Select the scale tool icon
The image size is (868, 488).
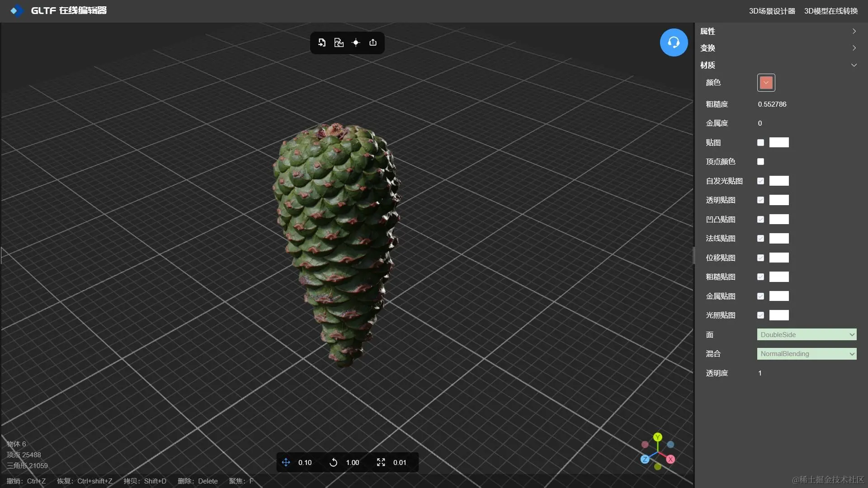coord(381,462)
